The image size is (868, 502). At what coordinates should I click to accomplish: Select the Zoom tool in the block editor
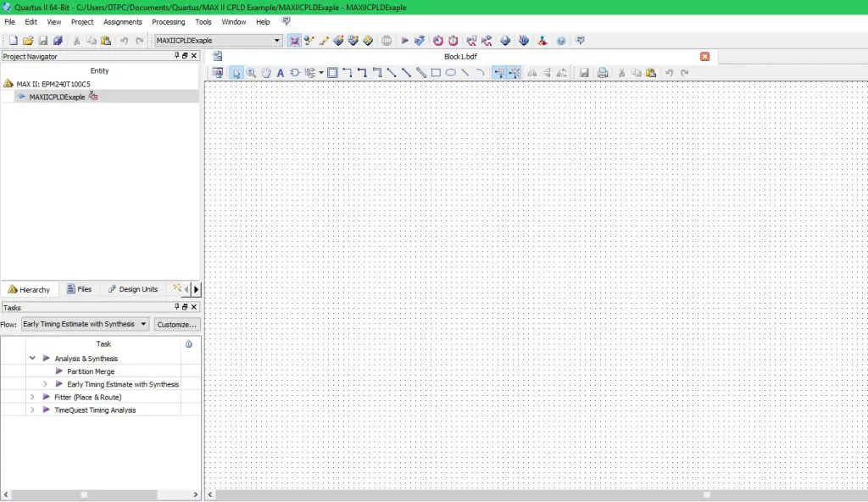click(x=251, y=73)
